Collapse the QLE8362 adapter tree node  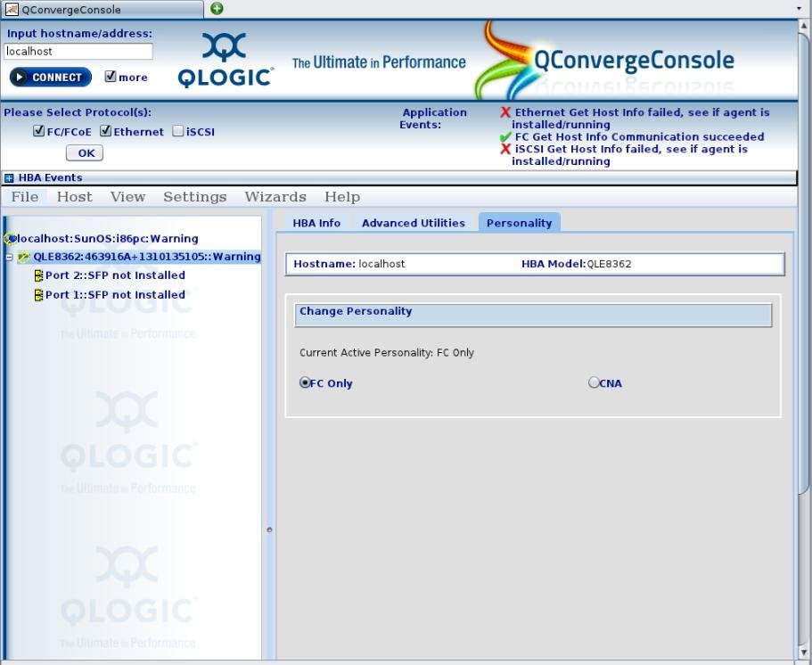(9, 257)
